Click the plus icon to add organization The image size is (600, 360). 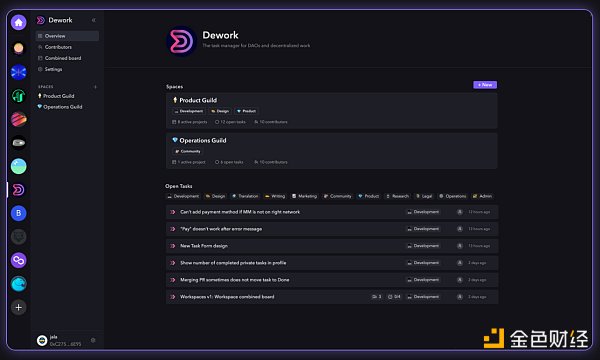coord(18,307)
